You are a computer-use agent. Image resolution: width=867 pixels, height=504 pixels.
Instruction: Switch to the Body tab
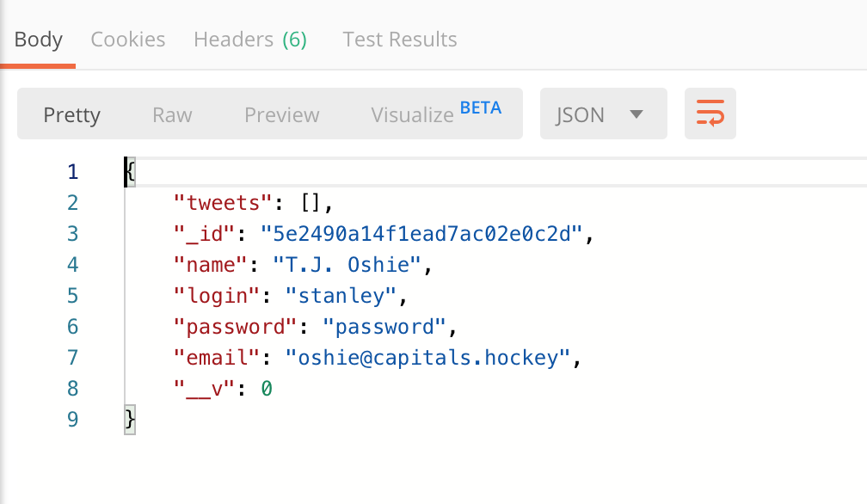[39, 40]
